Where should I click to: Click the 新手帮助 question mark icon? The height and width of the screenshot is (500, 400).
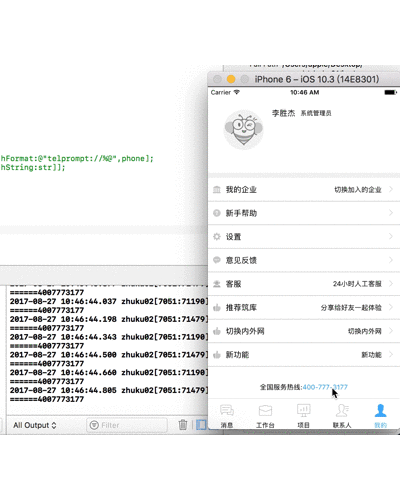217,213
